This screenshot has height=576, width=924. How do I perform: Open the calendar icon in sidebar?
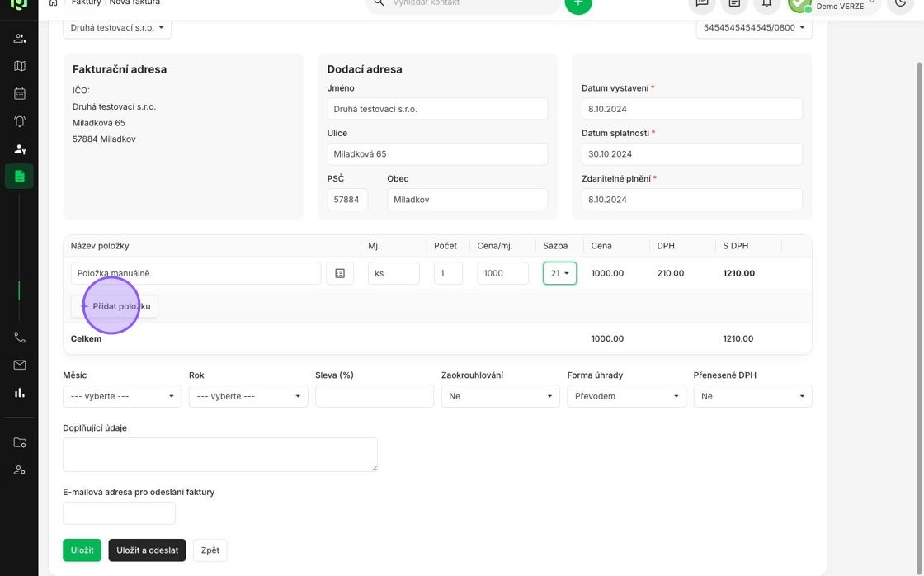[x=20, y=94]
